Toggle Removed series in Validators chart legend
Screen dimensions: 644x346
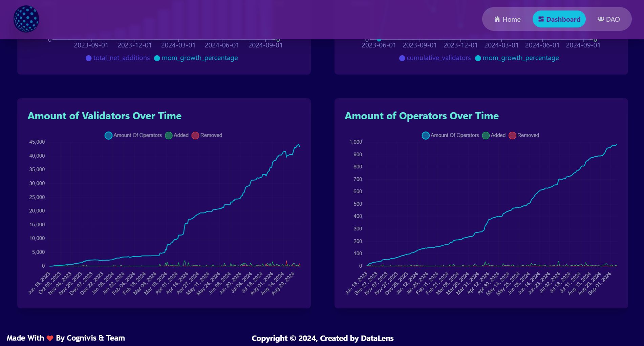point(207,135)
